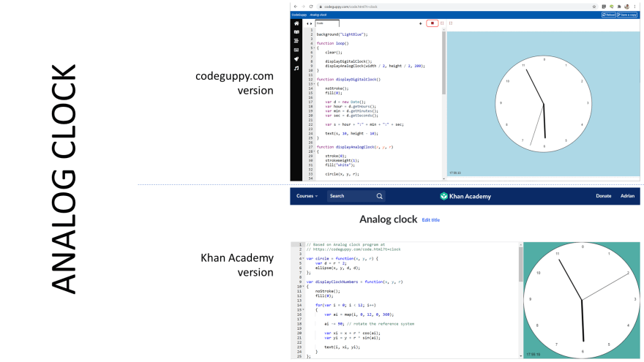The width and height of the screenshot is (644, 362).
Task: Click the 'Analog clock' page title on Khan Academy
Action: tap(388, 219)
